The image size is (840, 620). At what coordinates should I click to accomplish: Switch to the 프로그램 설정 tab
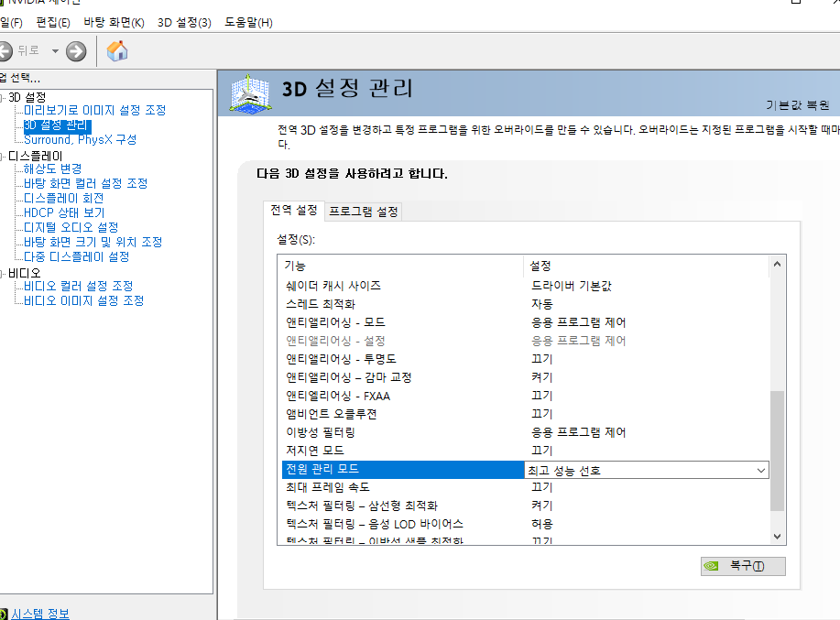(364, 212)
